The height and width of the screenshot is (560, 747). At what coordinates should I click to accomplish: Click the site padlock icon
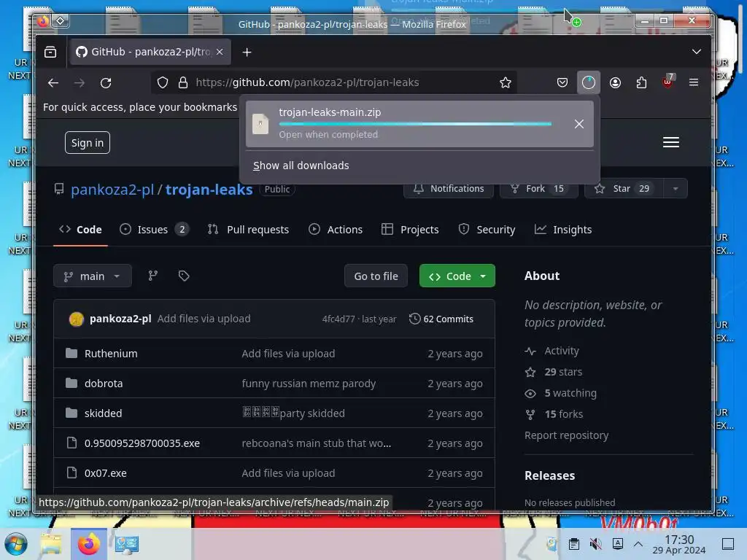click(183, 82)
